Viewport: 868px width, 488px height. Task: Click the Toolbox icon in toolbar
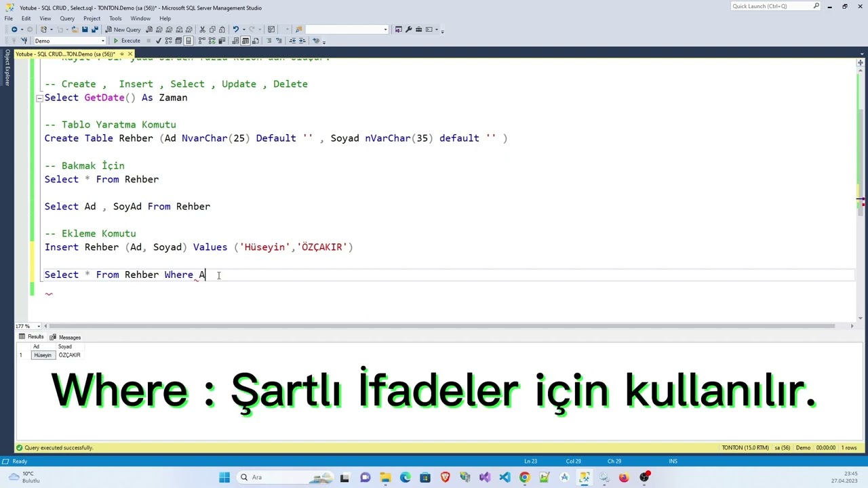tap(418, 29)
